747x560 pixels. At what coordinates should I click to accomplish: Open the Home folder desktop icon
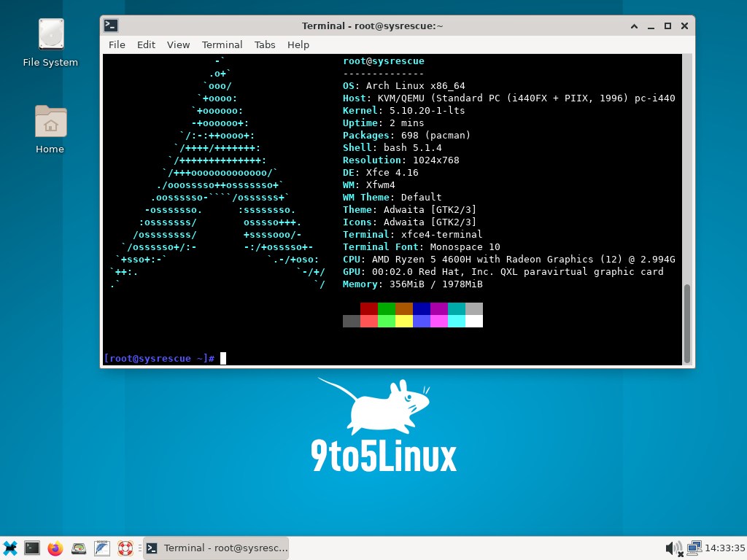[50, 130]
